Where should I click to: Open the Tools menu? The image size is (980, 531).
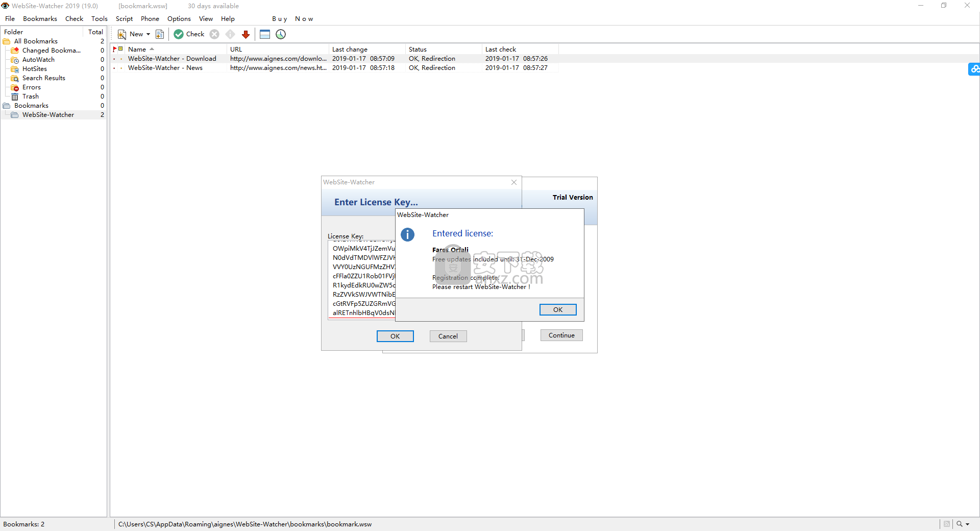(x=100, y=19)
